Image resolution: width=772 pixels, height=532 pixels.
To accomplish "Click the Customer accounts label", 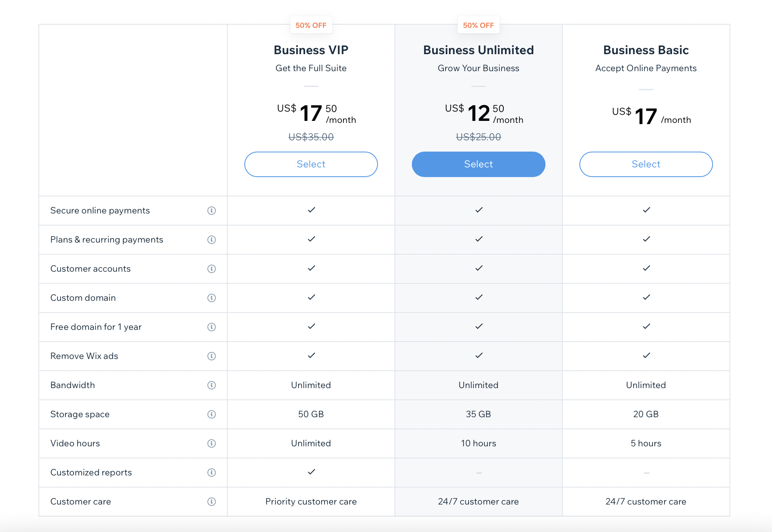I will (x=91, y=269).
